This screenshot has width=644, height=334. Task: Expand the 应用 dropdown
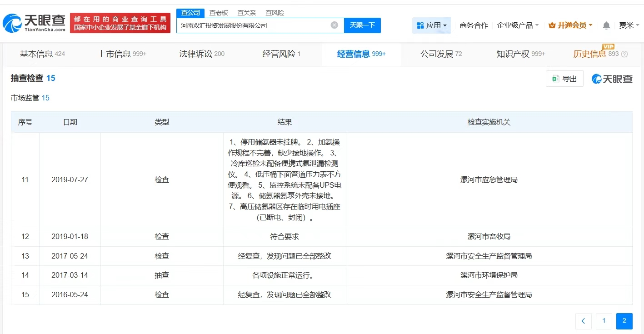431,25
